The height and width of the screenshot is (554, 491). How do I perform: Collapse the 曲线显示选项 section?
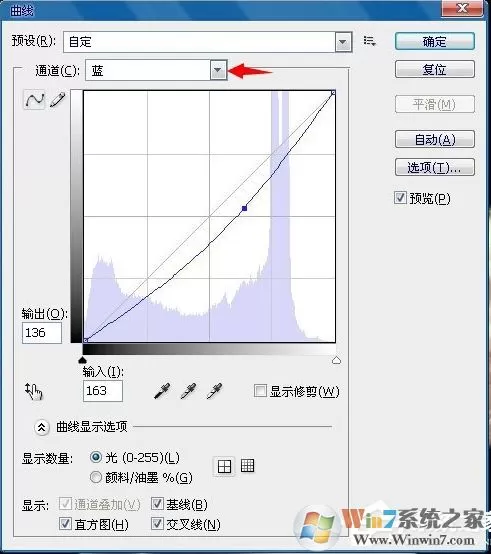click(42, 428)
